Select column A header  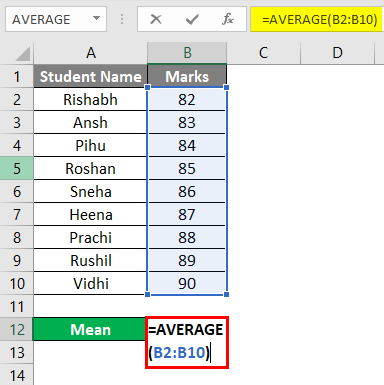click(x=90, y=53)
